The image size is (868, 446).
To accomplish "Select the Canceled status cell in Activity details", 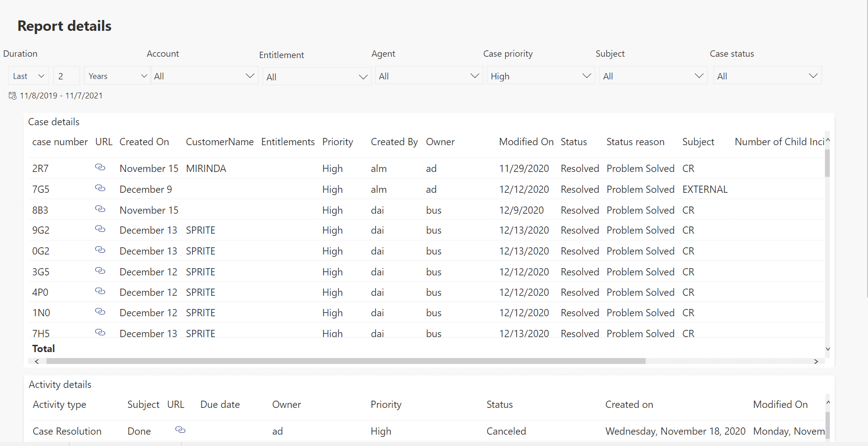I will coord(506,431).
